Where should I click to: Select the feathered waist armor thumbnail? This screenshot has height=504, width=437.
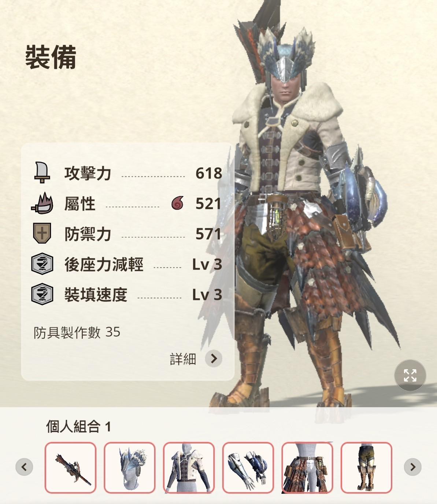(307, 467)
